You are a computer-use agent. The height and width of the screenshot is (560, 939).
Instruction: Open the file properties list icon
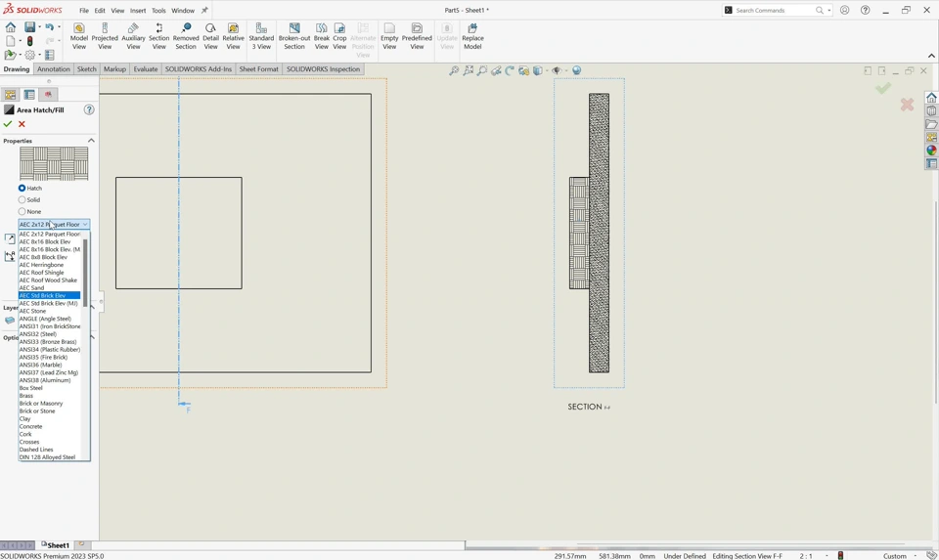click(x=50, y=55)
